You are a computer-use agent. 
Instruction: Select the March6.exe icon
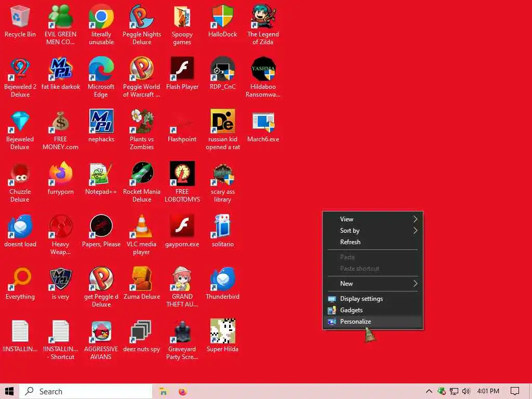tap(263, 122)
